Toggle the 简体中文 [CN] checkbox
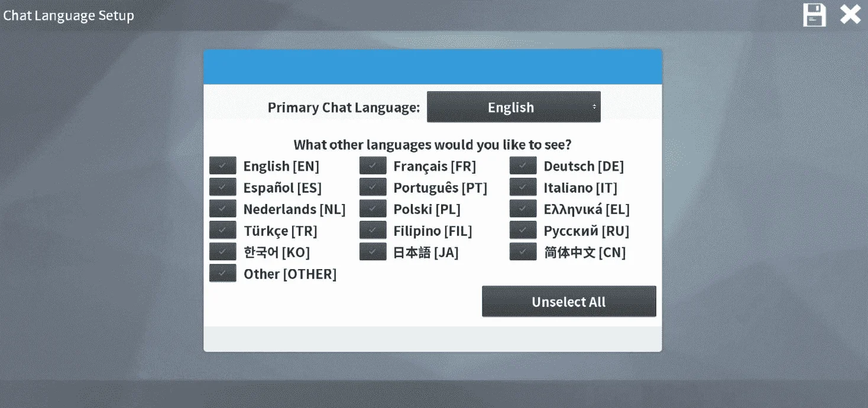This screenshot has height=408, width=868. click(x=523, y=252)
